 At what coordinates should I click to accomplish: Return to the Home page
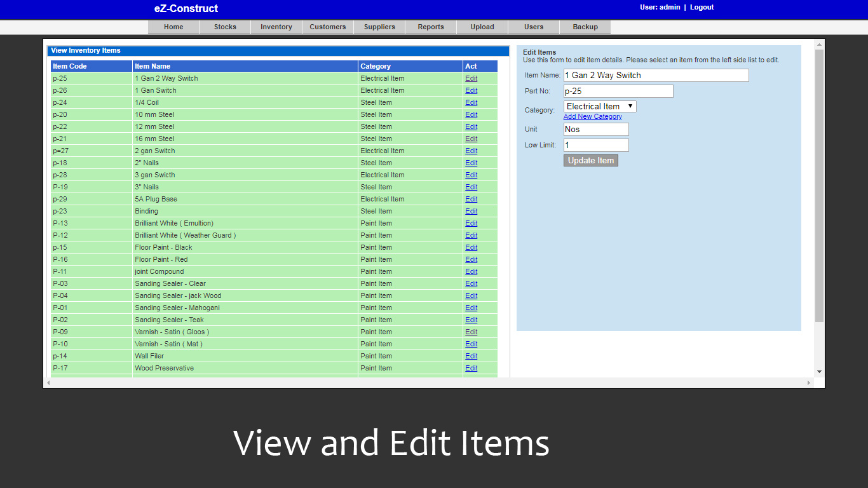click(x=173, y=27)
